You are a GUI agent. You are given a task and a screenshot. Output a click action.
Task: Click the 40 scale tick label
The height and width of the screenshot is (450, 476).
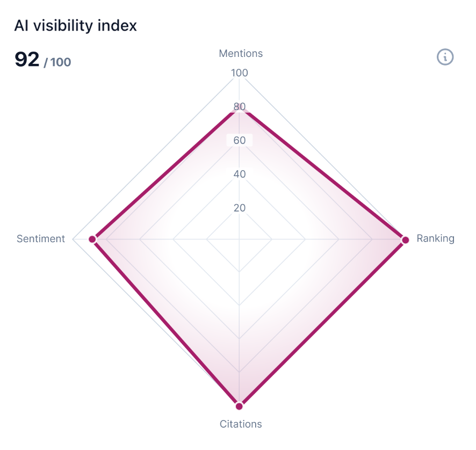tap(239, 174)
